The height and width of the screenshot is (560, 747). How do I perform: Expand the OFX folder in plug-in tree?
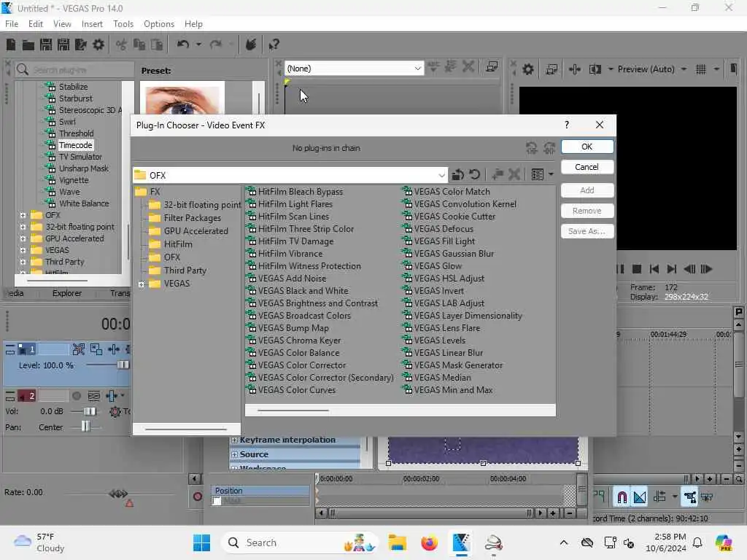click(23, 215)
